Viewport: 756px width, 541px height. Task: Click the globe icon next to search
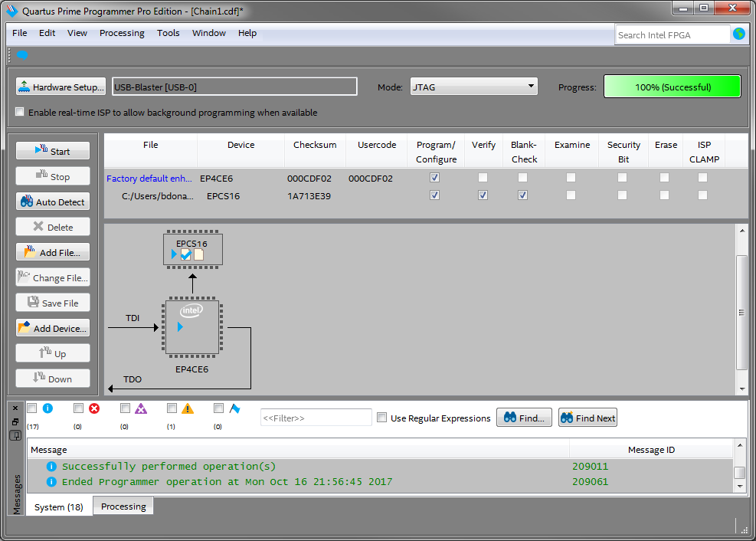point(738,34)
